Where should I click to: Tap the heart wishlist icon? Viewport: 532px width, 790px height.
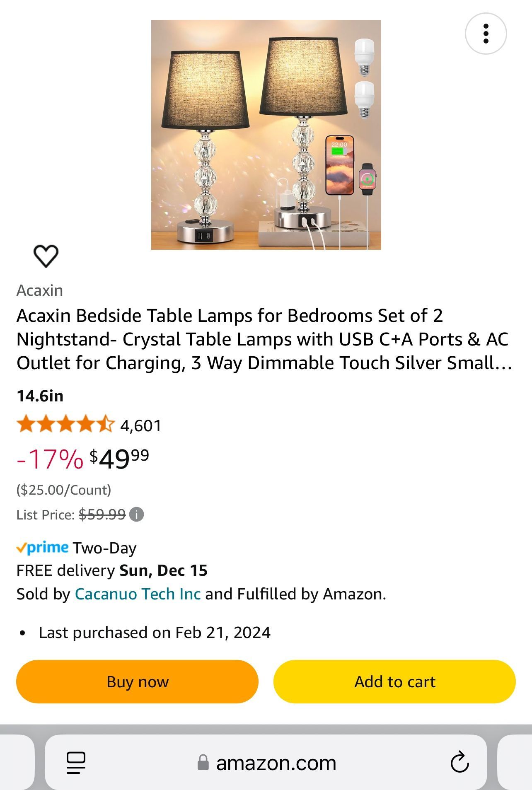pyautogui.click(x=46, y=256)
